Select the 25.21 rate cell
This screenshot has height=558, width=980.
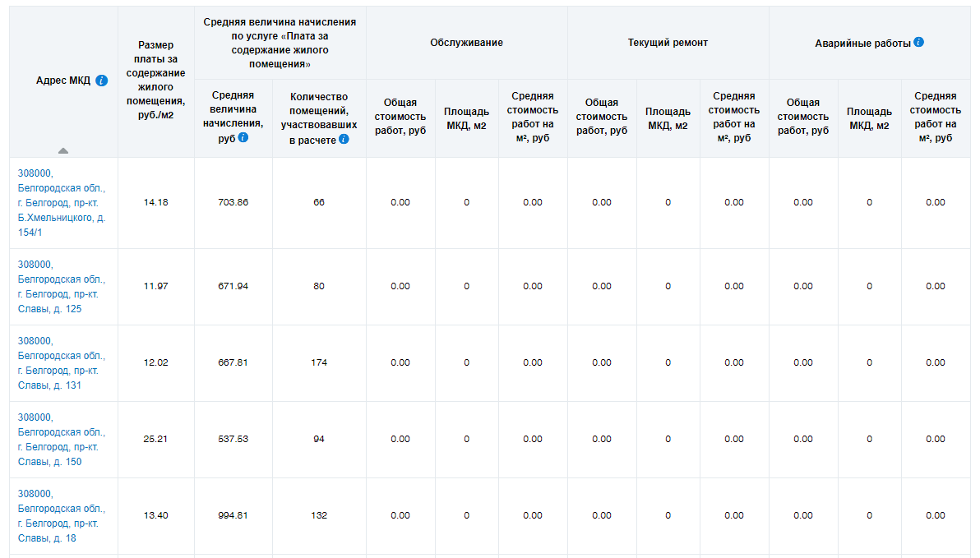(155, 440)
